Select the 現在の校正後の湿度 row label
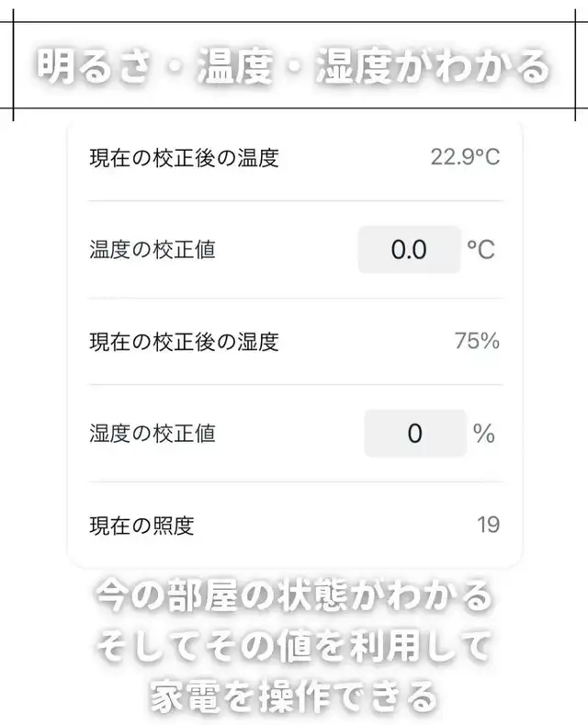 click(184, 342)
